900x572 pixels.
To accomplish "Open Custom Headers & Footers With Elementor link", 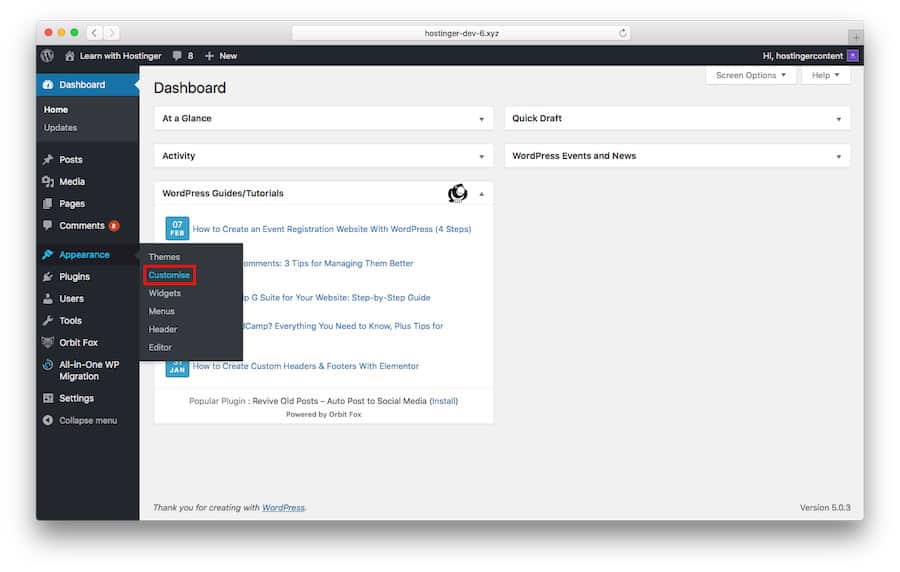I will [x=306, y=366].
